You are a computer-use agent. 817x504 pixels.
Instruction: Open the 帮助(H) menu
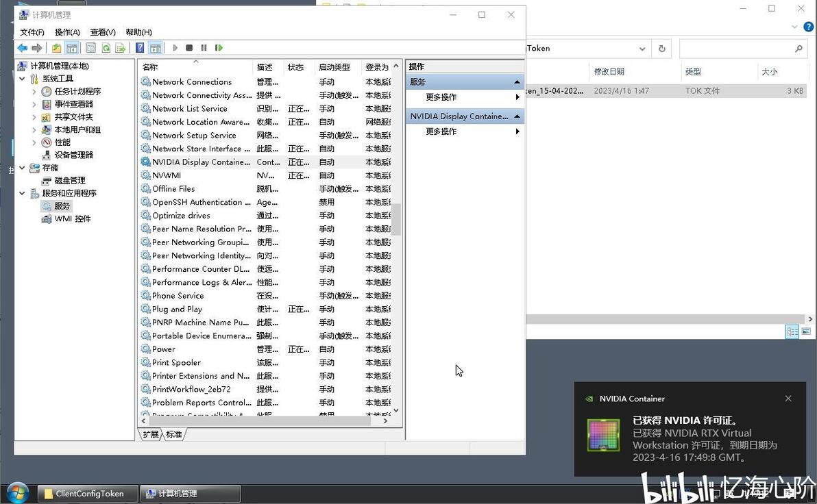[x=138, y=32]
